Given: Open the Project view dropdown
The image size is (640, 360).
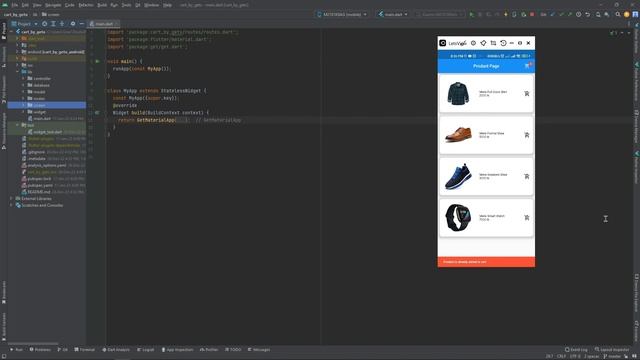Looking at the screenshot, I should [x=24, y=24].
